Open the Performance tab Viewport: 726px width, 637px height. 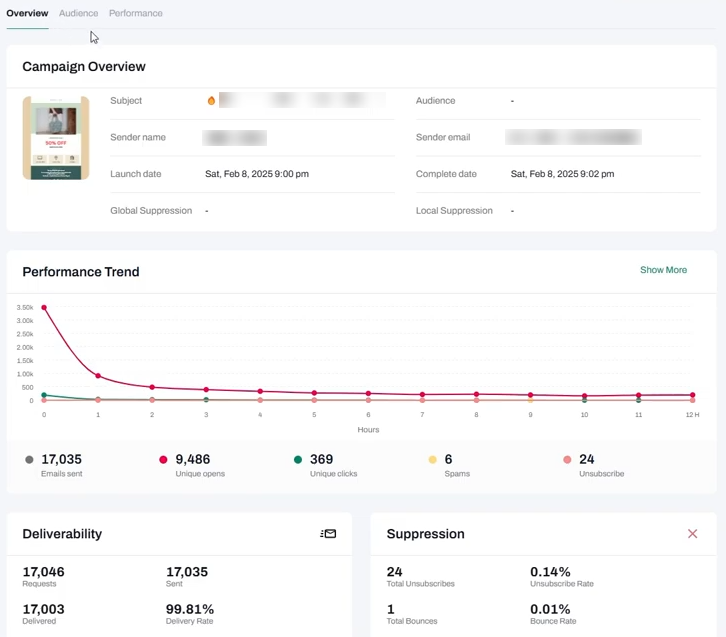pos(136,14)
